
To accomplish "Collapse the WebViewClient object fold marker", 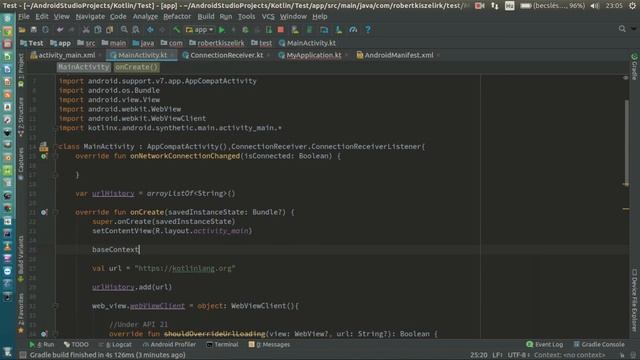I will click(56, 306).
